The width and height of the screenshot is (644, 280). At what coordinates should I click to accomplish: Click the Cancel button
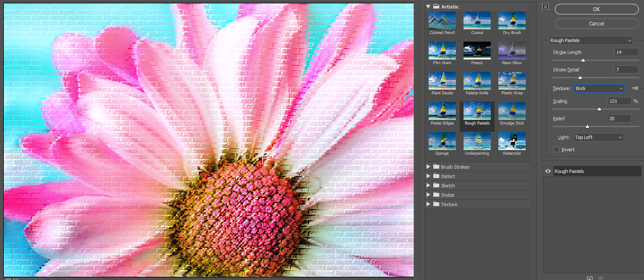pyautogui.click(x=596, y=24)
